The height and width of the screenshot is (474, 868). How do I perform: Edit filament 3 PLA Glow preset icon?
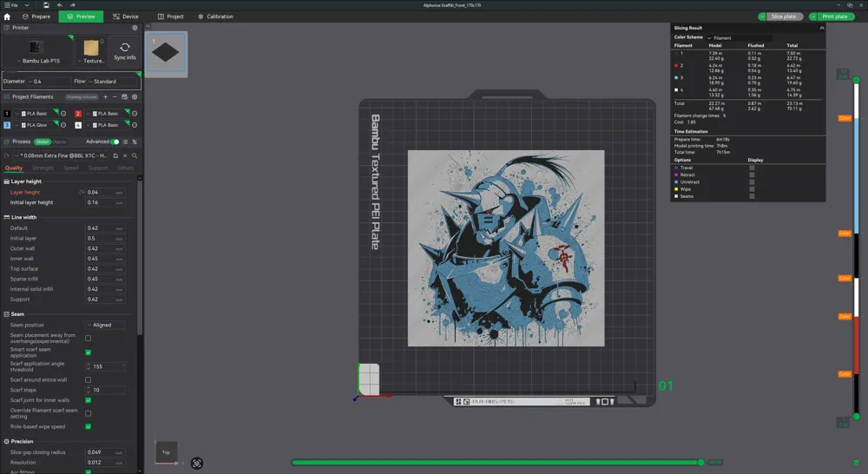point(63,125)
